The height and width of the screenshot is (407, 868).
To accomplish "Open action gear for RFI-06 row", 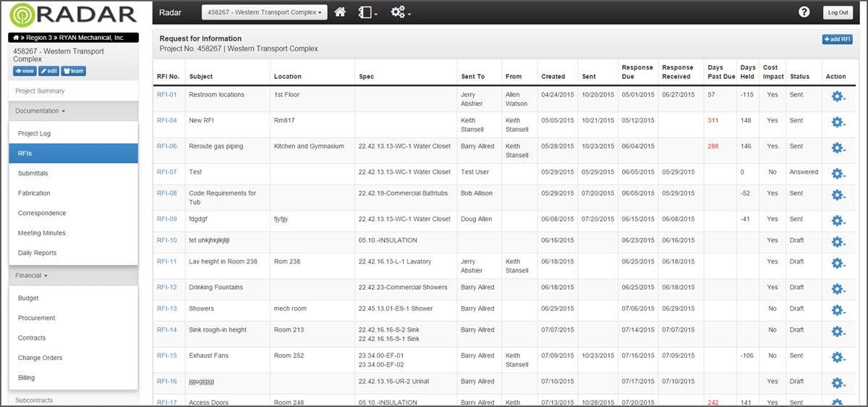I will [x=838, y=148].
